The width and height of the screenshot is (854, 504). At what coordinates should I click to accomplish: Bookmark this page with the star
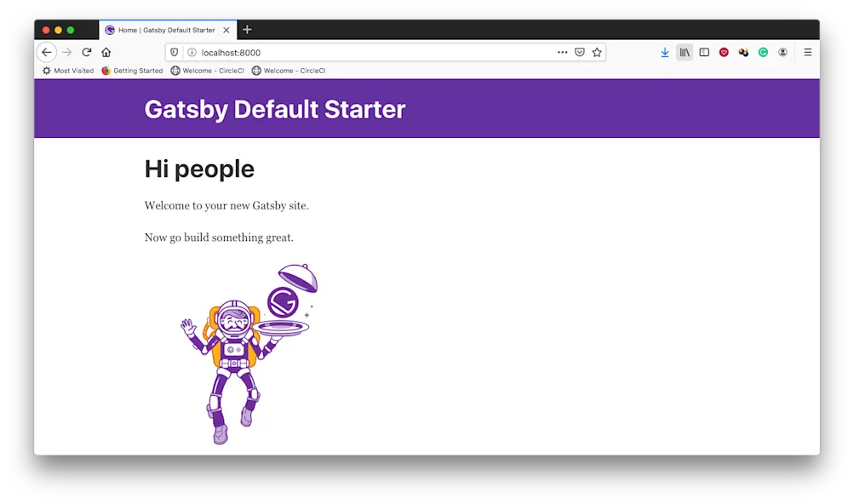[597, 52]
